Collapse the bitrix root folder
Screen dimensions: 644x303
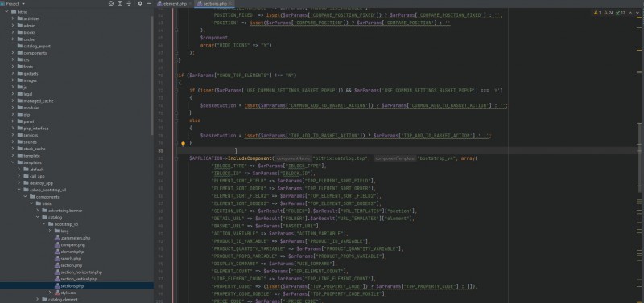click(x=7, y=12)
